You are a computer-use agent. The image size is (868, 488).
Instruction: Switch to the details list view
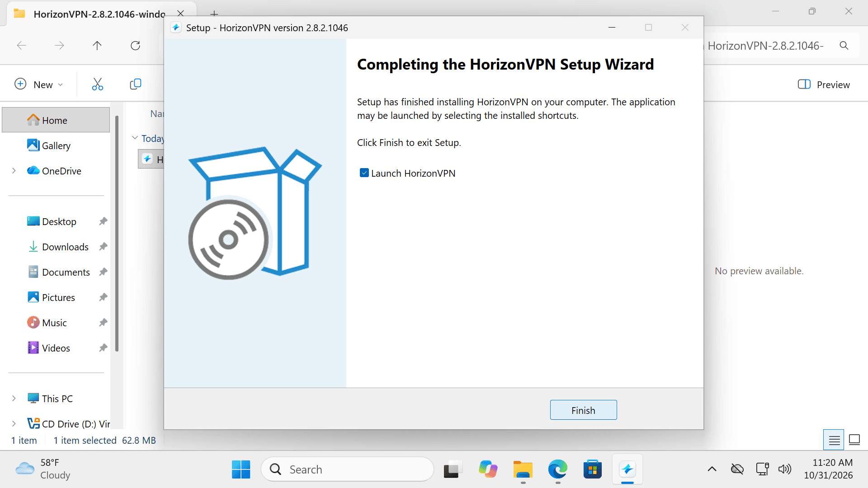click(x=834, y=440)
